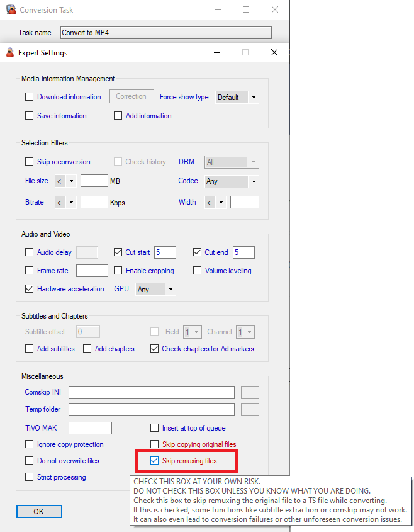Open the Force show type dropdown
414x532 pixels.
[x=237, y=98]
